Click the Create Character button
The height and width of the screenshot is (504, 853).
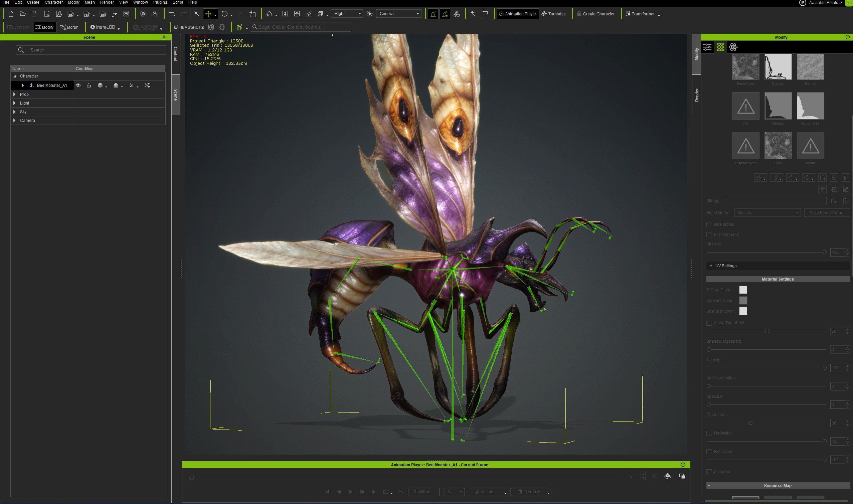point(595,14)
